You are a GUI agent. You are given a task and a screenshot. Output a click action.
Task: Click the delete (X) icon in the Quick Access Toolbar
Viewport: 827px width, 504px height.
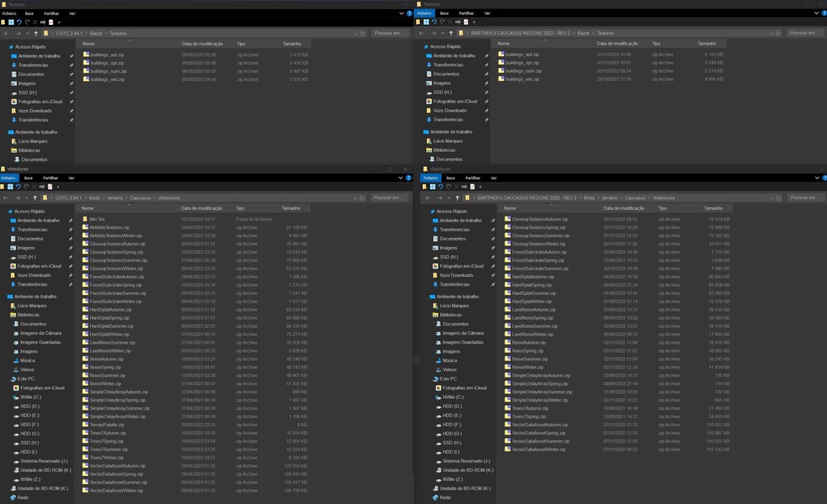(x=35, y=22)
